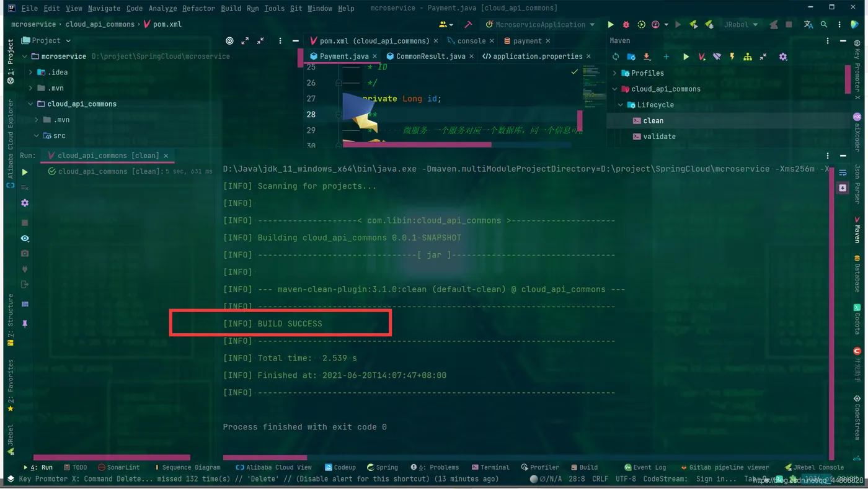This screenshot has height=489, width=868.
Task: Run with coverage from the main toolbar
Action: click(x=641, y=25)
